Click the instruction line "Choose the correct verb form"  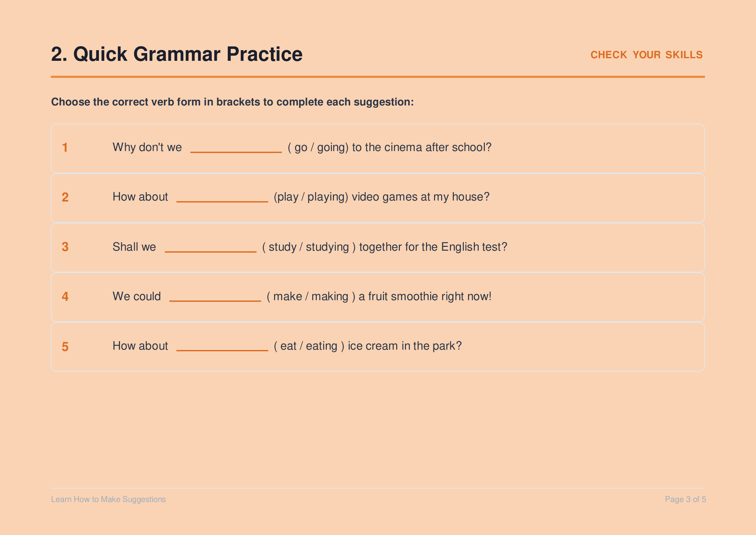232,102
